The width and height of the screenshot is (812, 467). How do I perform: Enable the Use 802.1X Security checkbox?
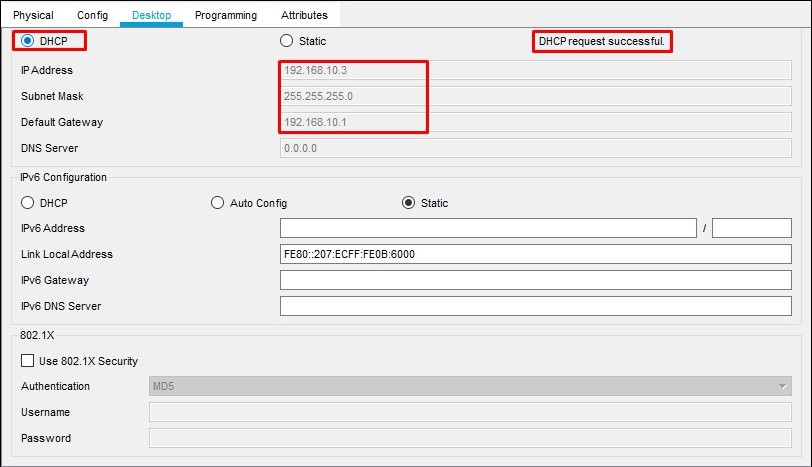27,360
